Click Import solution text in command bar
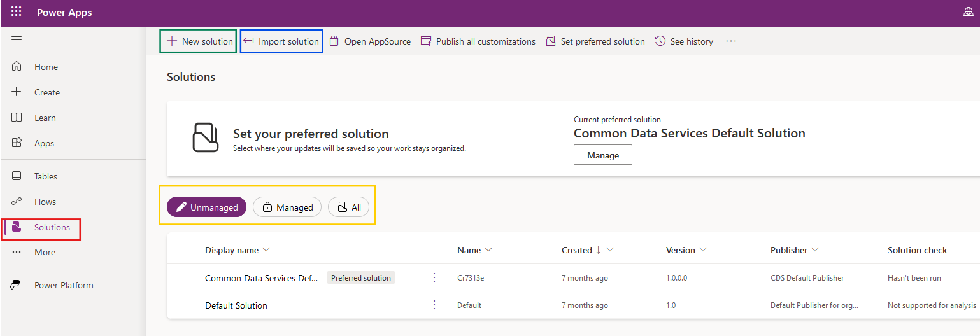This screenshot has height=336, width=980. pyautogui.click(x=288, y=41)
